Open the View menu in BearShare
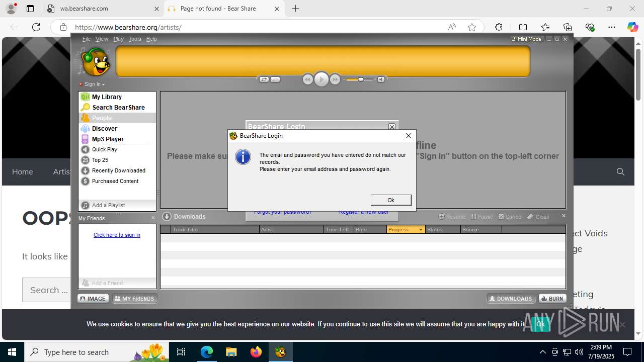The width and height of the screenshot is (644, 362). pos(102,39)
